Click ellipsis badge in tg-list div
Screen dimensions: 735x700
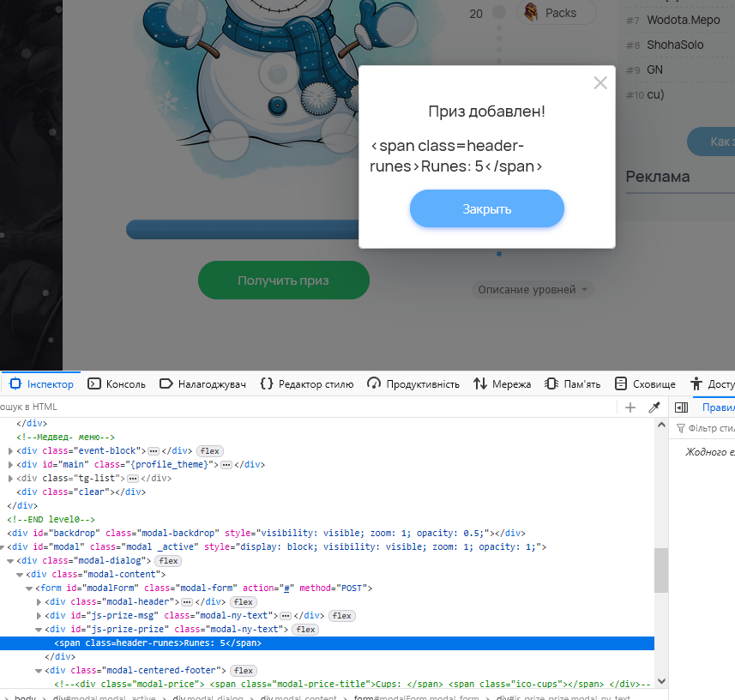pyautogui.click(x=133, y=478)
